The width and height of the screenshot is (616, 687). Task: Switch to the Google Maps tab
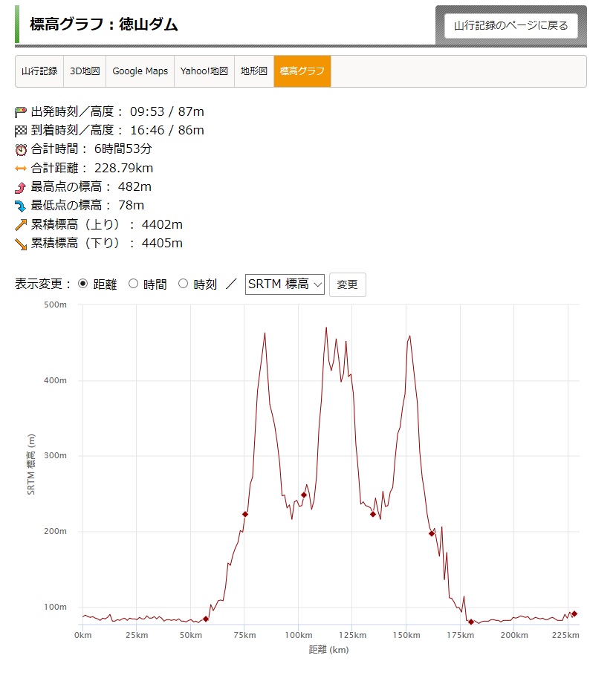tap(140, 71)
